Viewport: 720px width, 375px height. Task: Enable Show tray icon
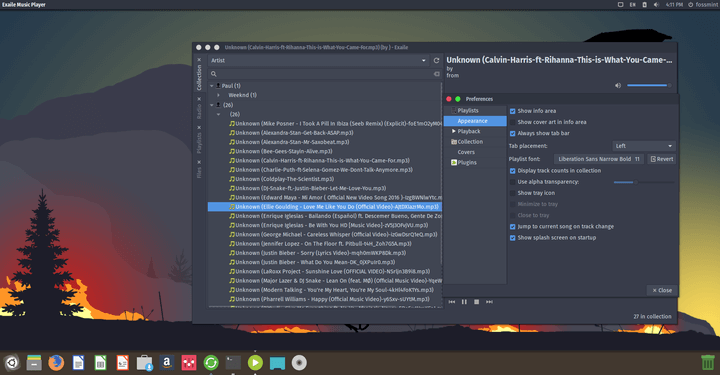click(x=512, y=193)
